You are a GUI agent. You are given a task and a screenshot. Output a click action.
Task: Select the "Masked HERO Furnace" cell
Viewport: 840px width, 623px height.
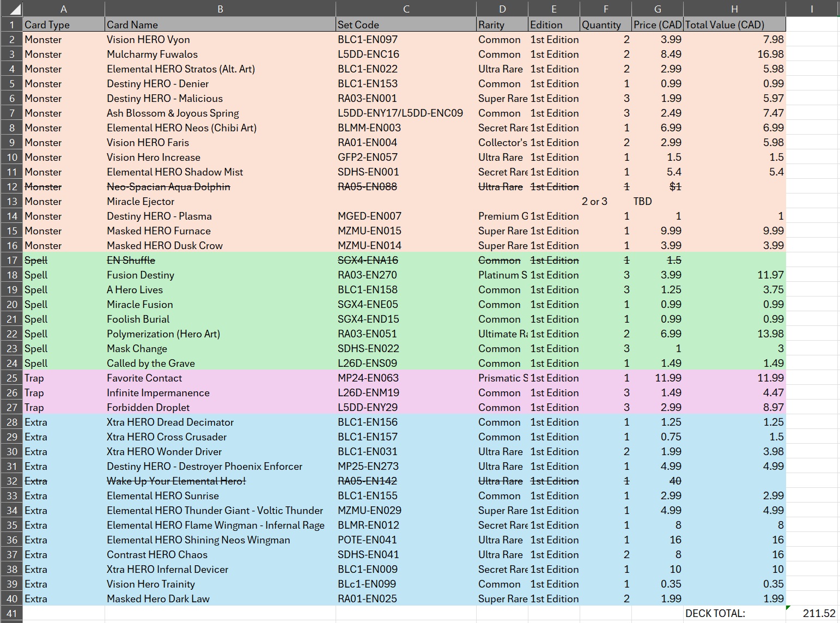(220, 231)
